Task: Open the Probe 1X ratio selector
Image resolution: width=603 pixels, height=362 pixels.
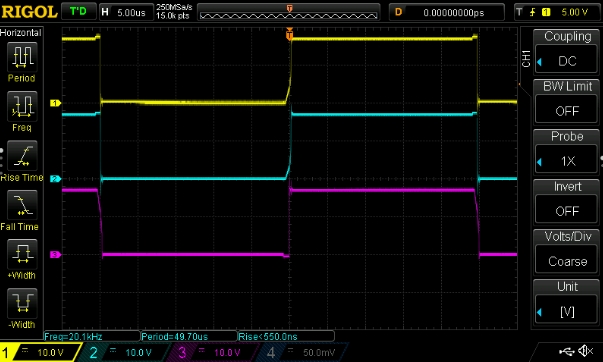Action: 566,161
